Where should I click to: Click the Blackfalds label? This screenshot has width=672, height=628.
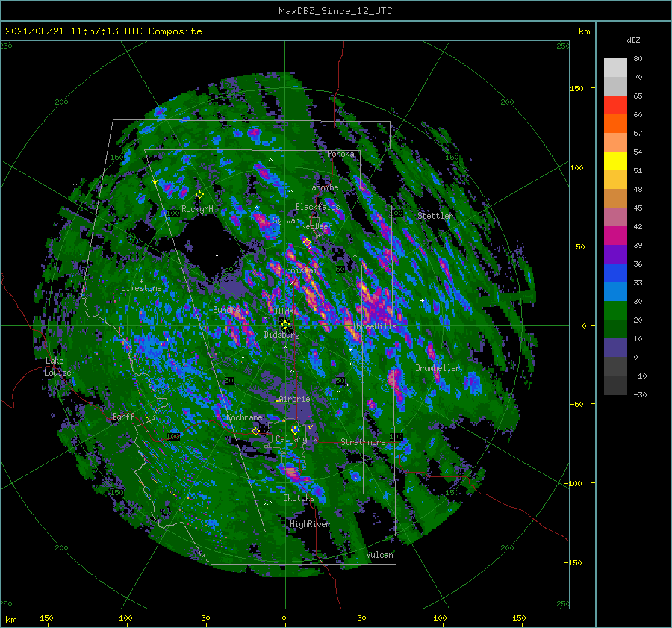coord(317,207)
